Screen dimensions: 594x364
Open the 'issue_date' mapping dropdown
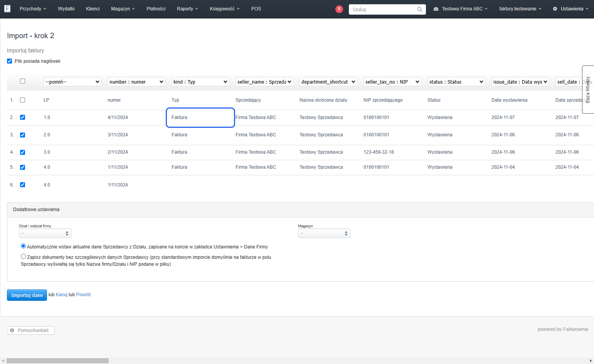coord(520,82)
